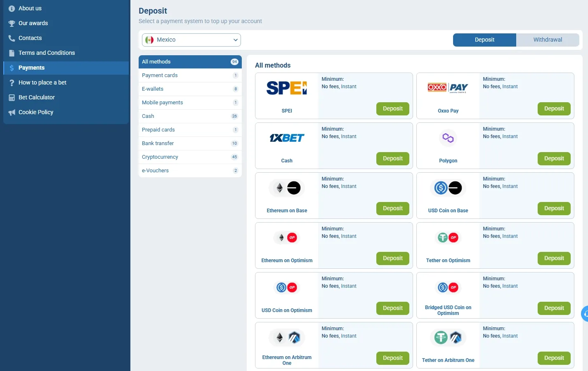Screen dimensions: 588x371
Task: Click the Polygon logo icon
Action: pyautogui.click(x=448, y=138)
